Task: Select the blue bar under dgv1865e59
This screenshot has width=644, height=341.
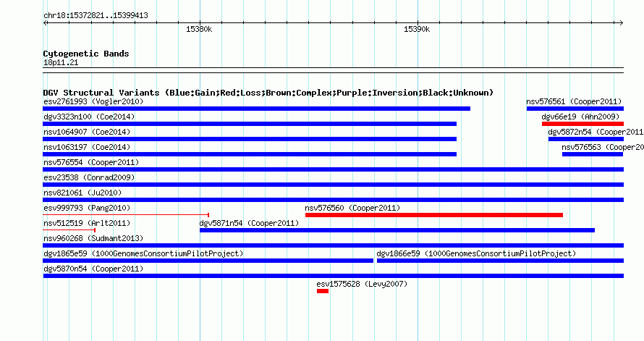Action: tap(208, 261)
